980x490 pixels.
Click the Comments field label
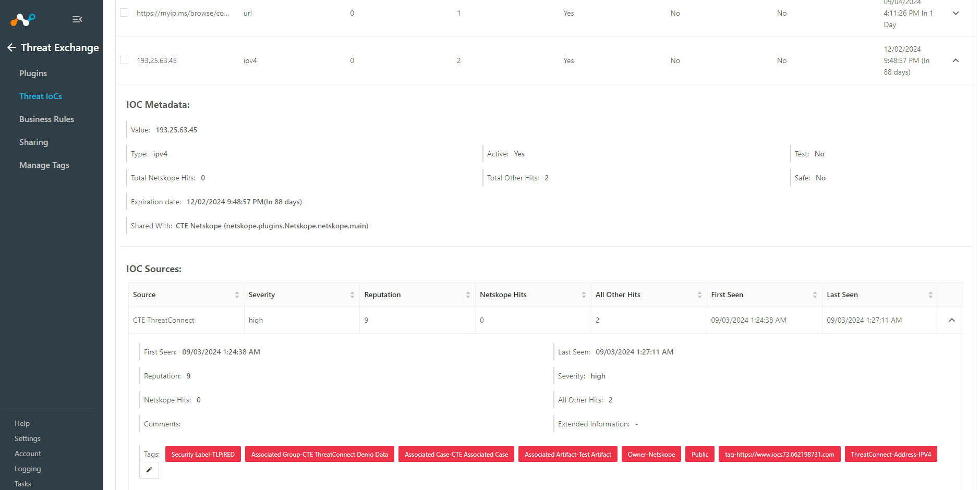[162, 424]
